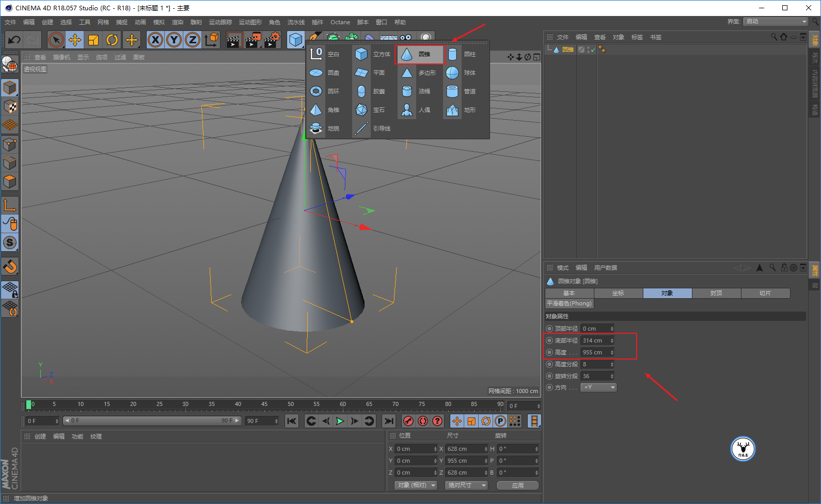Toggle keyframe circle for 高度分段
821x504 pixels.
pos(549,364)
